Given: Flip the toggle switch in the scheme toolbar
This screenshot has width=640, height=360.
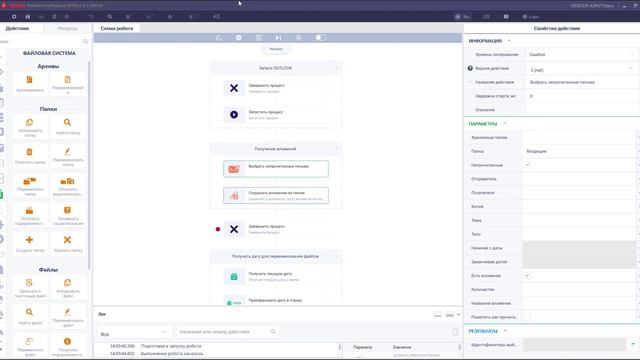Looking at the screenshot, I should pos(320,38).
